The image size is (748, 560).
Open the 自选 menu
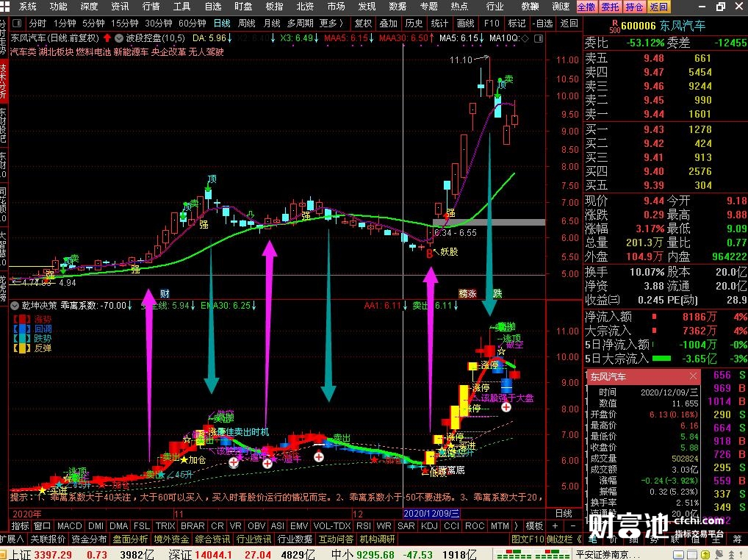point(213,7)
